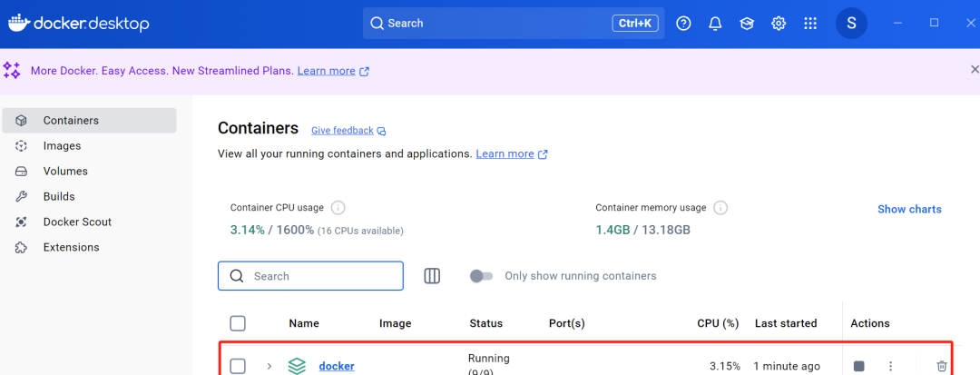Select Builds in the sidebar
Screen dimensions: 980x375
pos(89,196)
